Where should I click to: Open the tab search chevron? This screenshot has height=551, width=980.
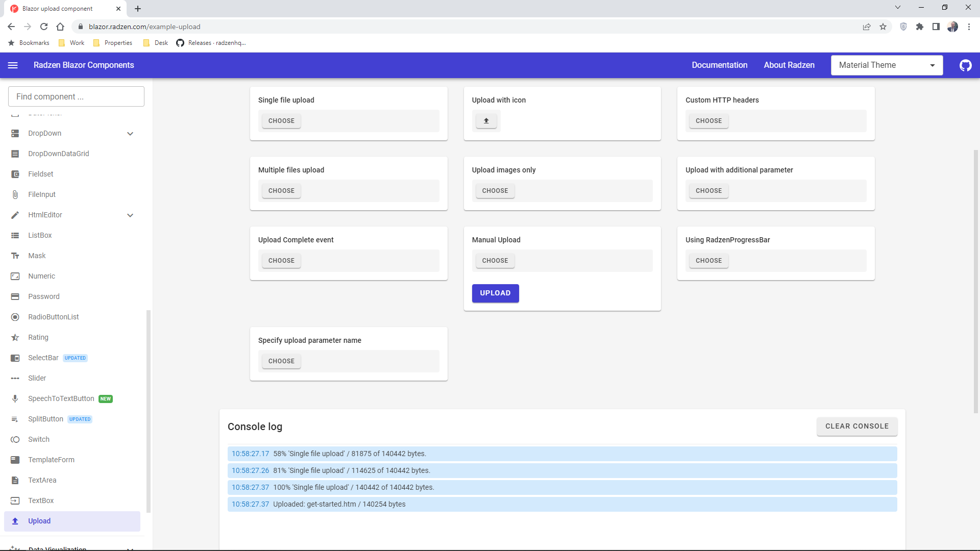(898, 8)
